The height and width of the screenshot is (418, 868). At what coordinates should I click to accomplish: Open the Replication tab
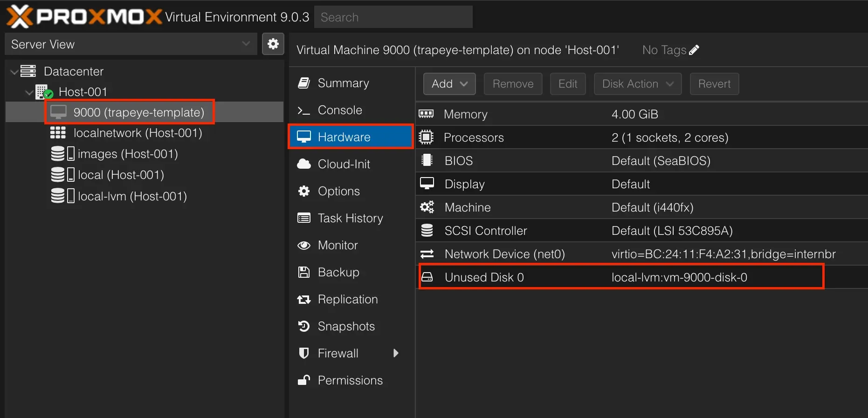pos(351,299)
